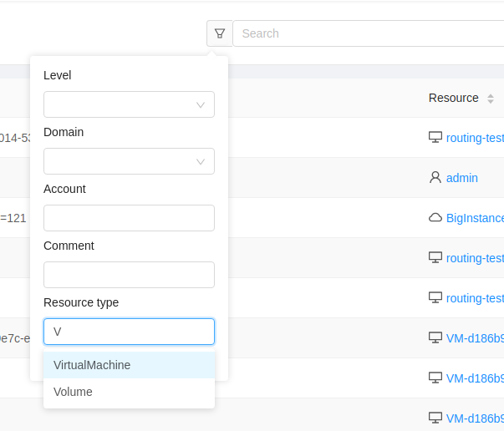The image size is (504, 431).
Task: Click the monitor icon beside first VM-d186b9
Action: click(x=435, y=337)
